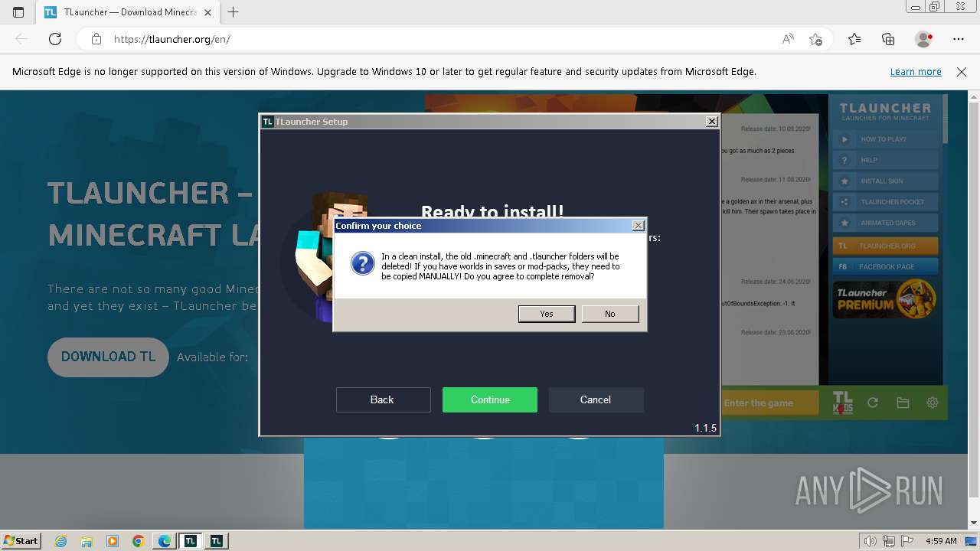Click ANIMATED CAPES in launcher preview
This screenshot has height=551, width=980.
click(x=885, y=223)
